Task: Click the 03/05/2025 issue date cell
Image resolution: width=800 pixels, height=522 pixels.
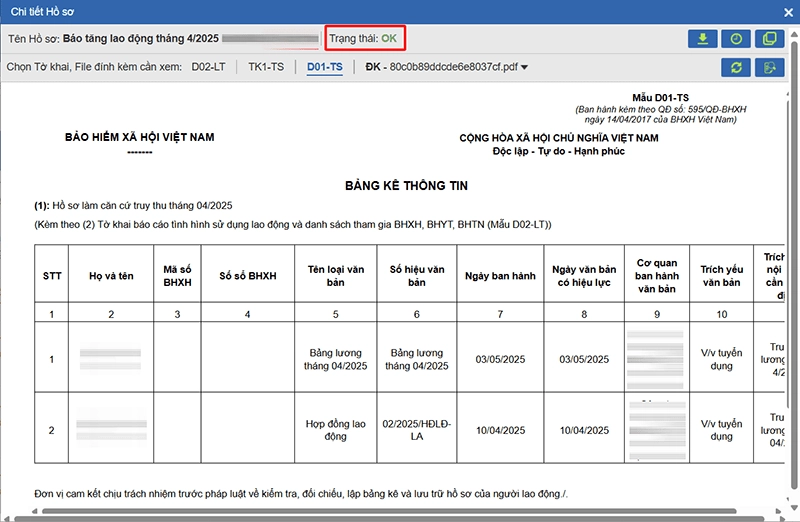Action: tap(500, 360)
